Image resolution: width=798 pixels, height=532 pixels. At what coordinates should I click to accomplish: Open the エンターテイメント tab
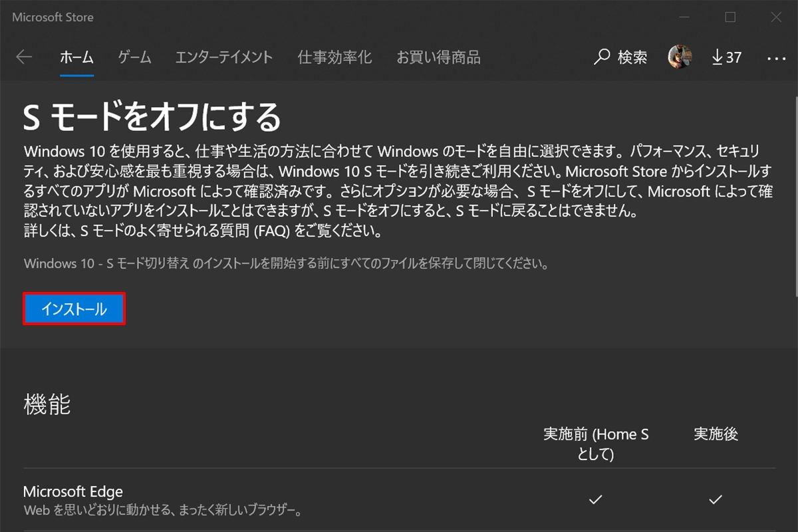[x=224, y=57]
